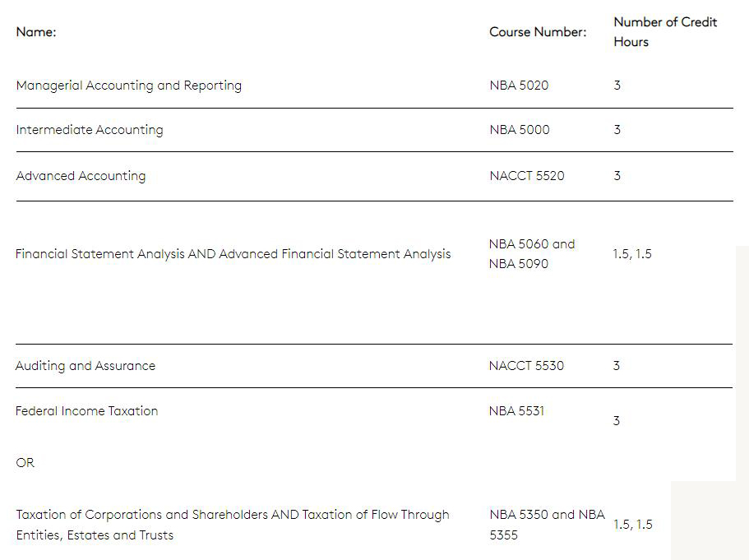The height and width of the screenshot is (560, 749).
Task: Click course number NACCT 5520
Action: [x=526, y=176]
